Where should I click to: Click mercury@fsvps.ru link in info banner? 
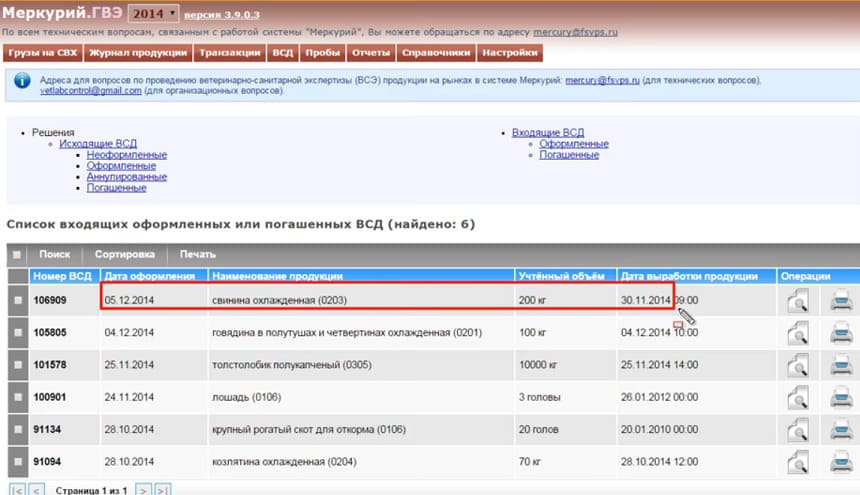602,81
